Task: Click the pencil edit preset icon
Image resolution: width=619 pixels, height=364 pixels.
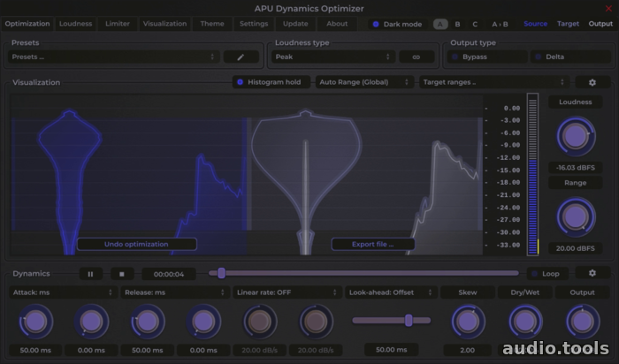Action: tap(241, 57)
